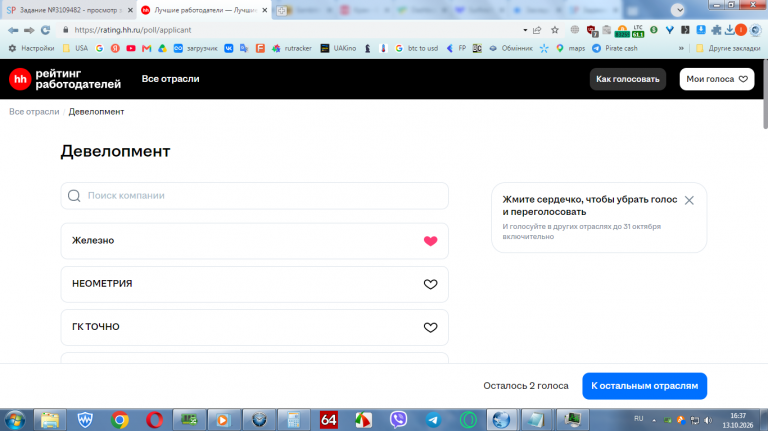Image resolution: width=768 pixels, height=431 pixels.
Task: Select the НЕОМЕТРИЯ company row
Action: coord(255,284)
